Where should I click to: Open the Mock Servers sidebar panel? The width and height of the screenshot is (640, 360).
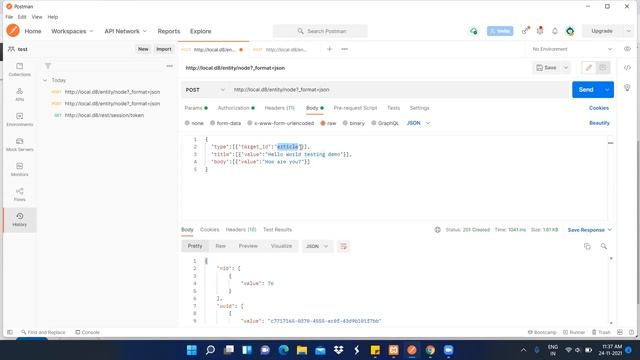point(20,144)
